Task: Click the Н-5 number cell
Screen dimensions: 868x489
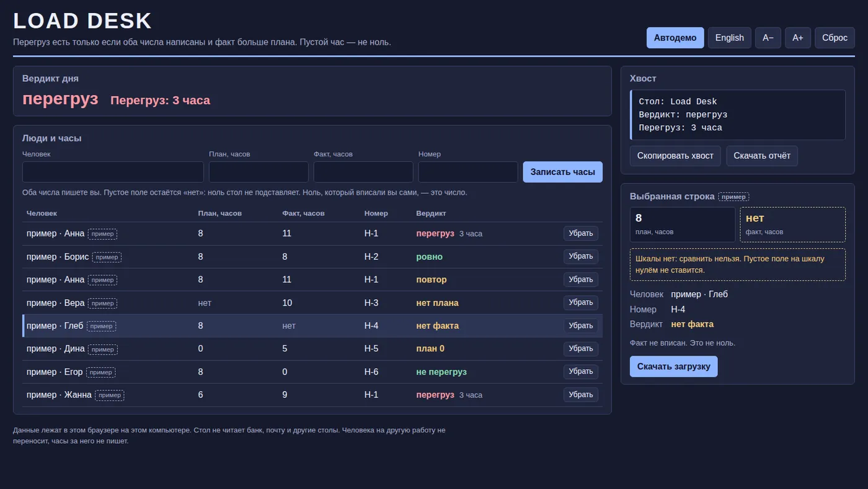Action: tap(371, 349)
